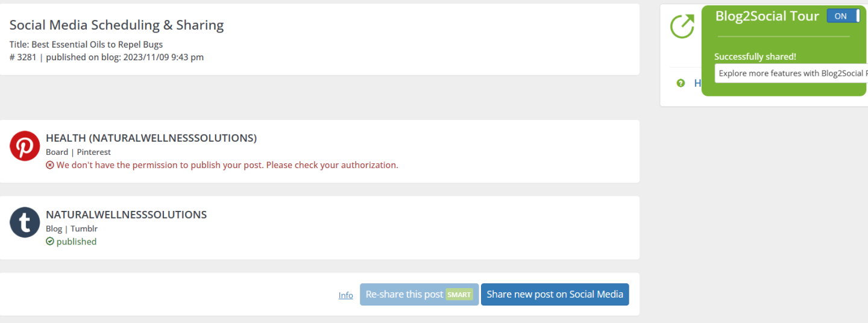Click the green published checkmark icon

point(50,242)
